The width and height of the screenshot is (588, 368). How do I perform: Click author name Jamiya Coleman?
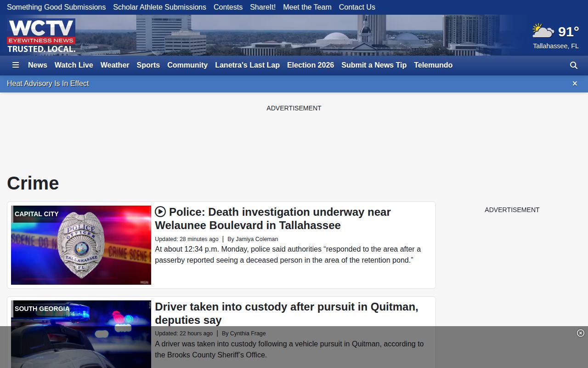point(257,239)
